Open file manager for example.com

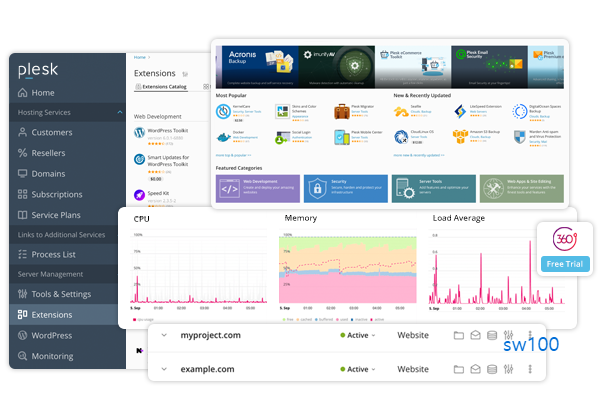458,369
